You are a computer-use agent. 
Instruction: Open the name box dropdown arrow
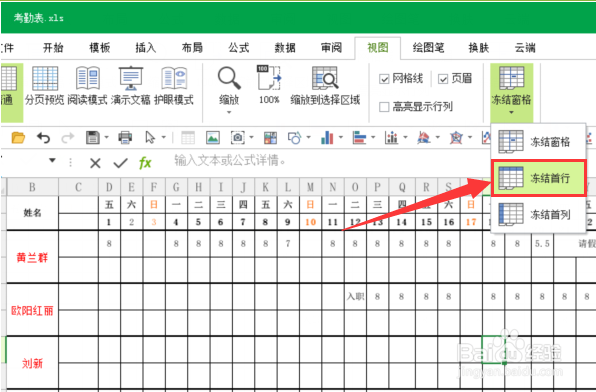point(52,160)
